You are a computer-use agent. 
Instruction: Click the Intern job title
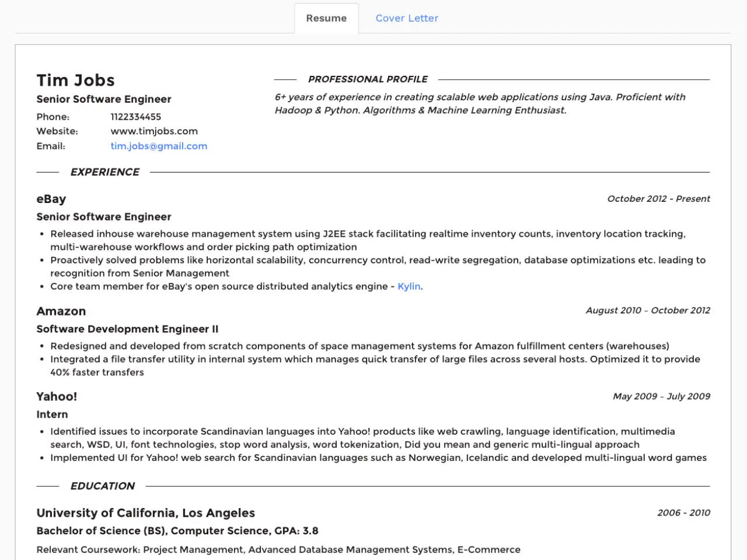(x=52, y=415)
